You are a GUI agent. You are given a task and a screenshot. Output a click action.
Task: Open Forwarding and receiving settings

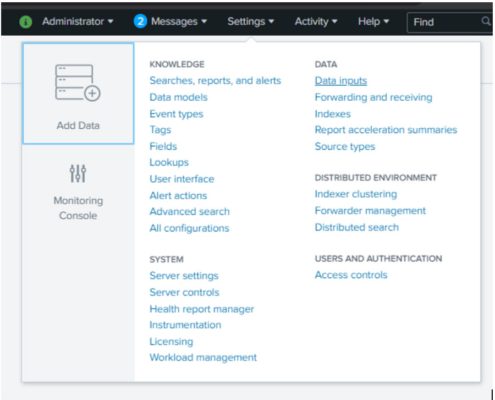[373, 97]
